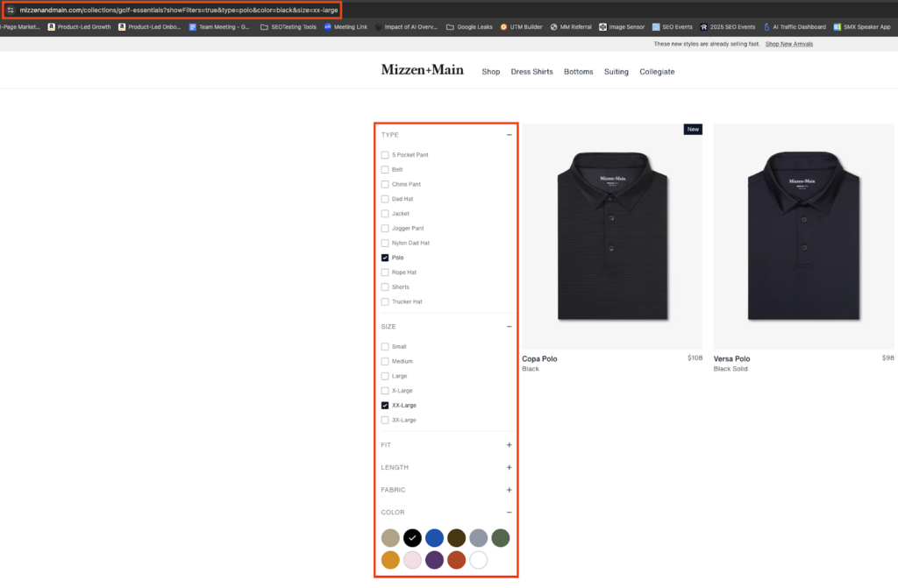The width and height of the screenshot is (898, 588).
Task: Select the white color swatch
Action: coord(479,560)
